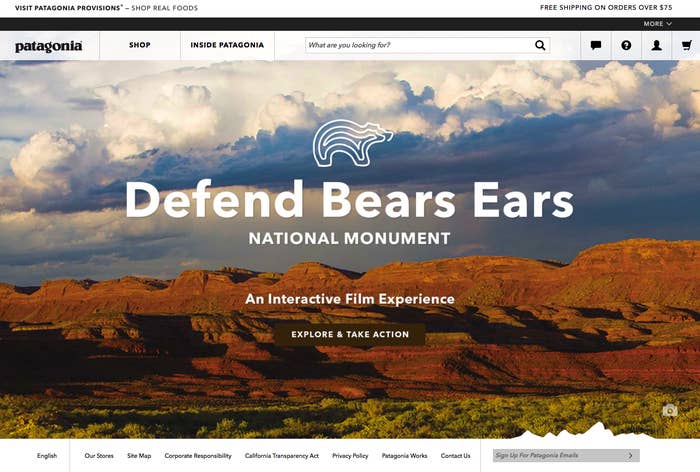This screenshot has width=700, height=472.
Task: Click the search magnifier icon
Action: click(x=540, y=45)
